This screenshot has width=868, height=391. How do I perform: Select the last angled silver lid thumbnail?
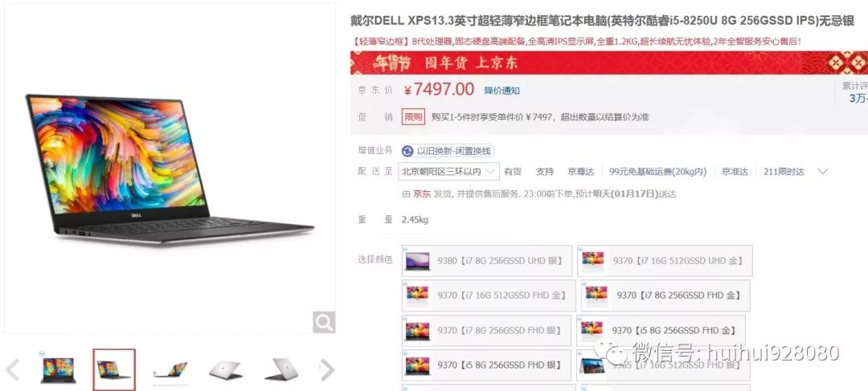(281, 370)
